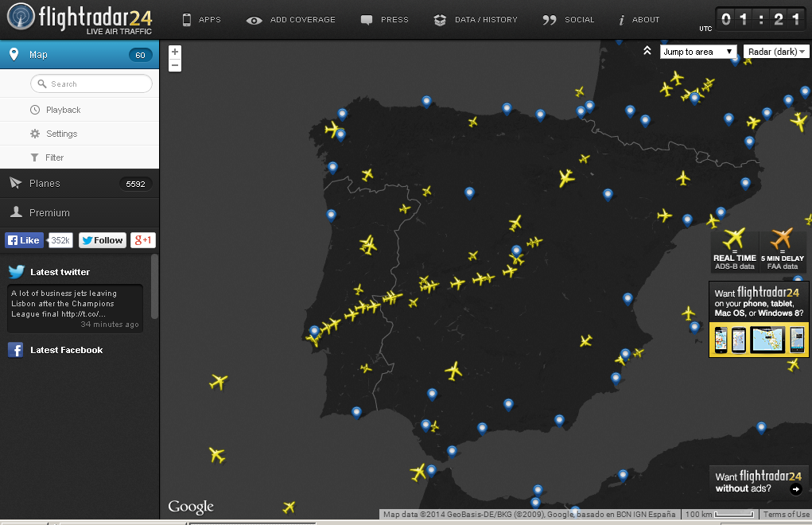Zoom in with the map plus button
812x525 pixels.
point(175,52)
